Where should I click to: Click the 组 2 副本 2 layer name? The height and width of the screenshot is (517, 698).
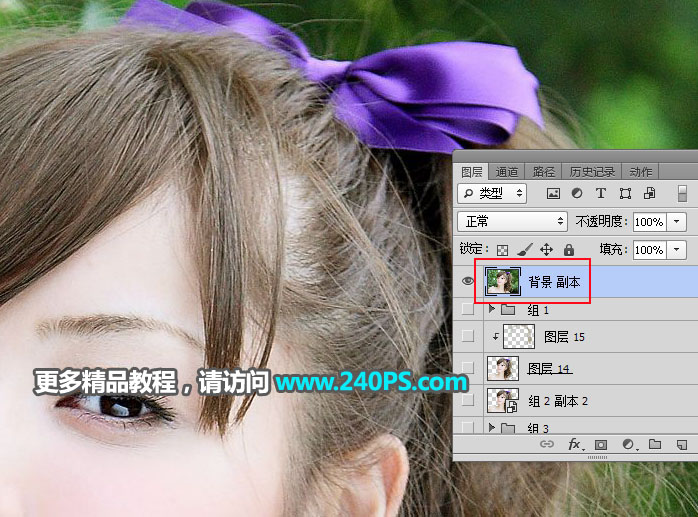(558, 401)
